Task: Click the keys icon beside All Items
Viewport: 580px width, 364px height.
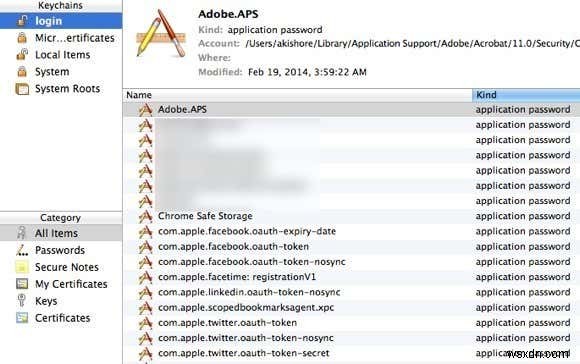Action: tap(22, 233)
